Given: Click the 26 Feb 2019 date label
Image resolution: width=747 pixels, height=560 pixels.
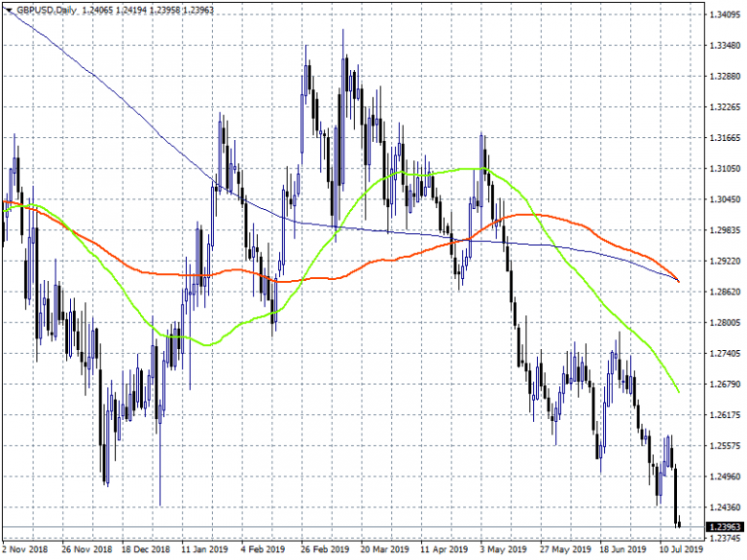Looking at the screenshot, I should pyautogui.click(x=325, y=548).
